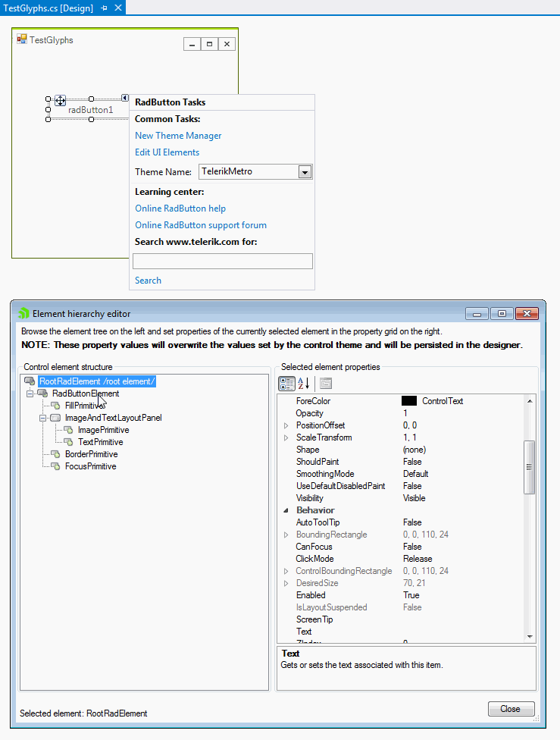
Task: Click the RootRadElement tree node icon
Action: click(30, 381)
